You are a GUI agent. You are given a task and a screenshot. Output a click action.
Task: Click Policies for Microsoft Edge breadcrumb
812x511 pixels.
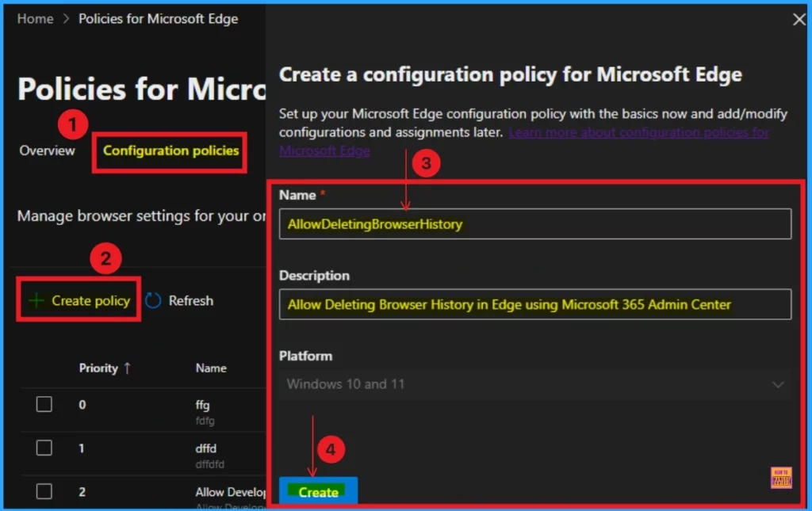click(x=158, y=18)
